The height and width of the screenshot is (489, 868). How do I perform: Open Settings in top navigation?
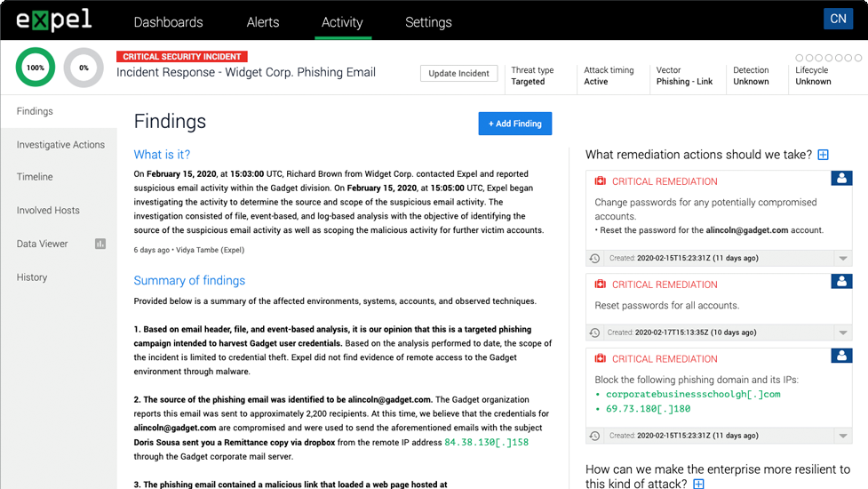click(x=428, y=22)
